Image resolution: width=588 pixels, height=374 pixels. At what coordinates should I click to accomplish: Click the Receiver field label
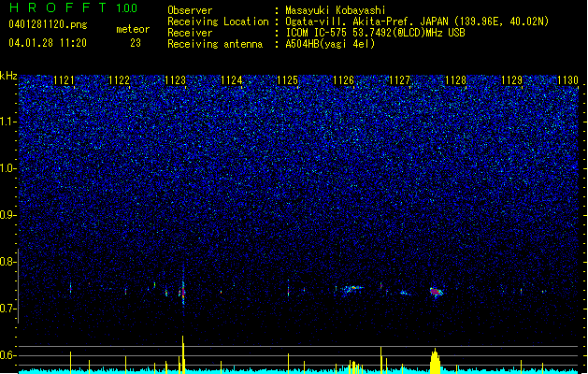click(x=190, y=33)
